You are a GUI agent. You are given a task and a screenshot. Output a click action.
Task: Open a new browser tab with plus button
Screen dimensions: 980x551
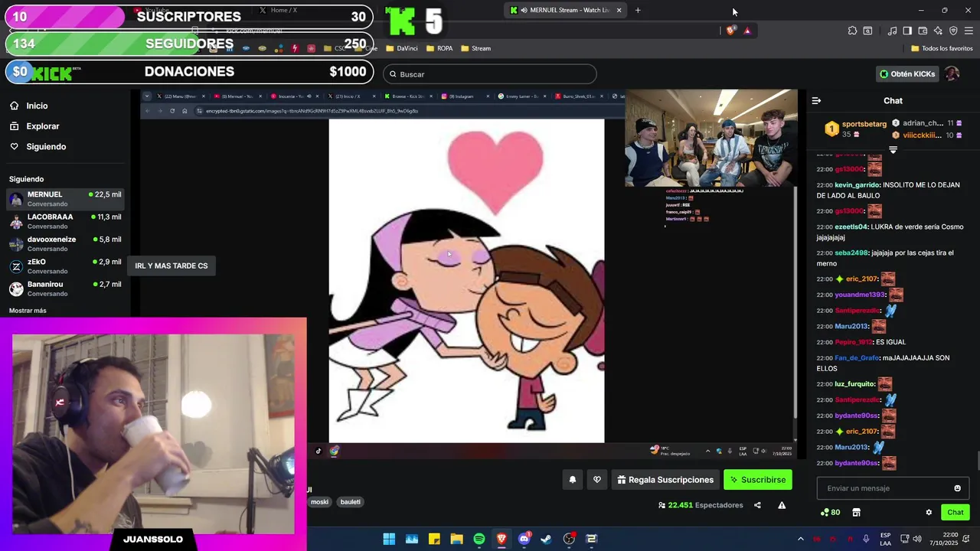638,10
